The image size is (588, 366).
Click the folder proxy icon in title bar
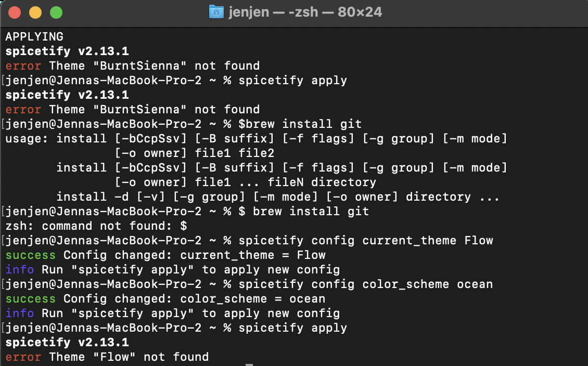[215, 11]
